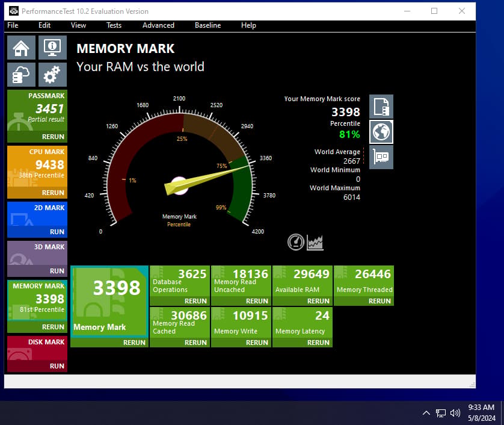The image size is (504, 425).
Task: Open the cloud baseline manager icon
Action: 21,75
